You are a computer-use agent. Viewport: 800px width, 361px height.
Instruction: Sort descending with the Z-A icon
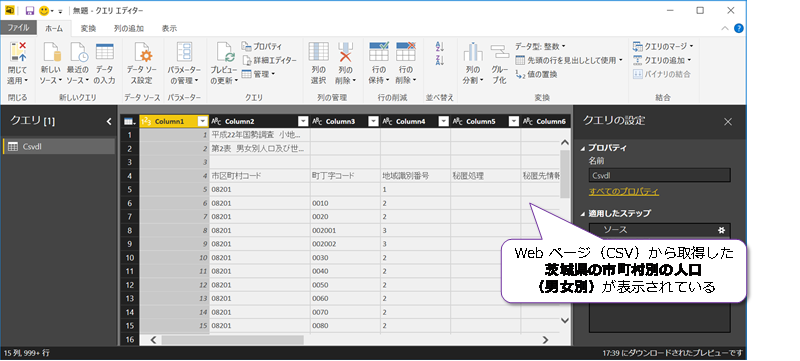pos(440,60)
